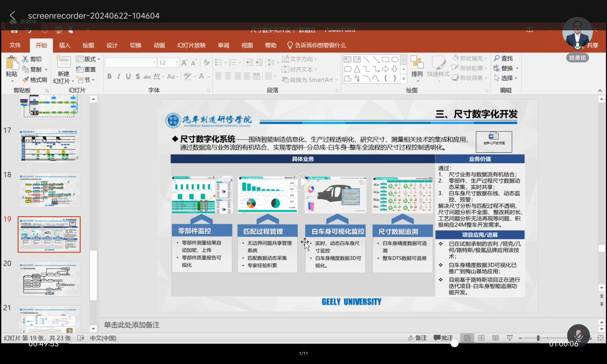Viewport: 607px width, 364px height.
Task: Click Find (查找) button
Action: 503,58
